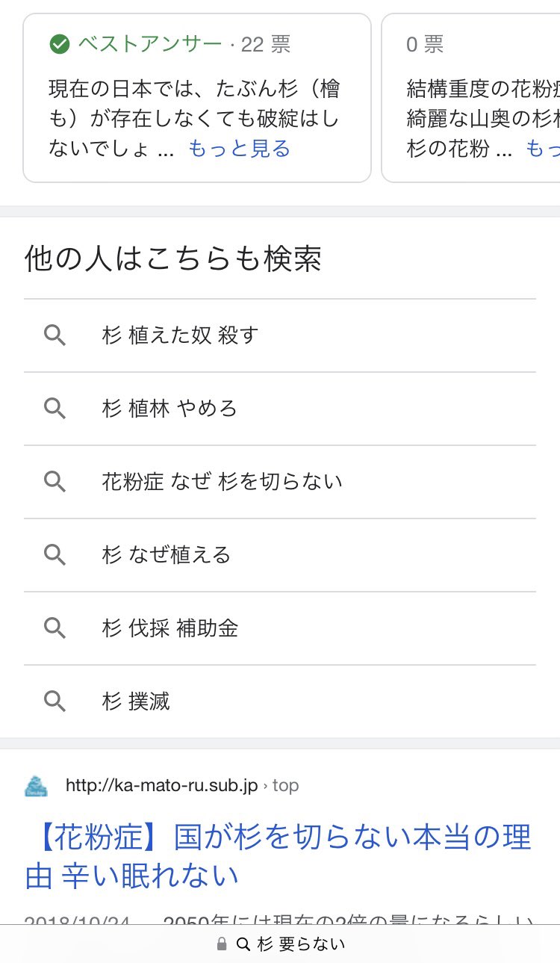Image resolution: width=560 pixels, height=963 pixels.
Task: Tap lock icon in address bar
Action: tap(222, 944)
